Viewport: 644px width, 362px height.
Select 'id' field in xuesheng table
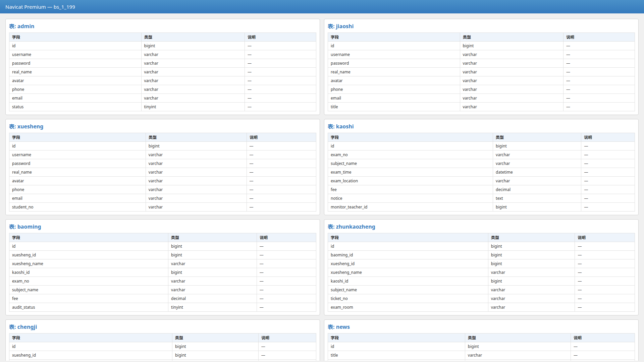coord(14,146)
